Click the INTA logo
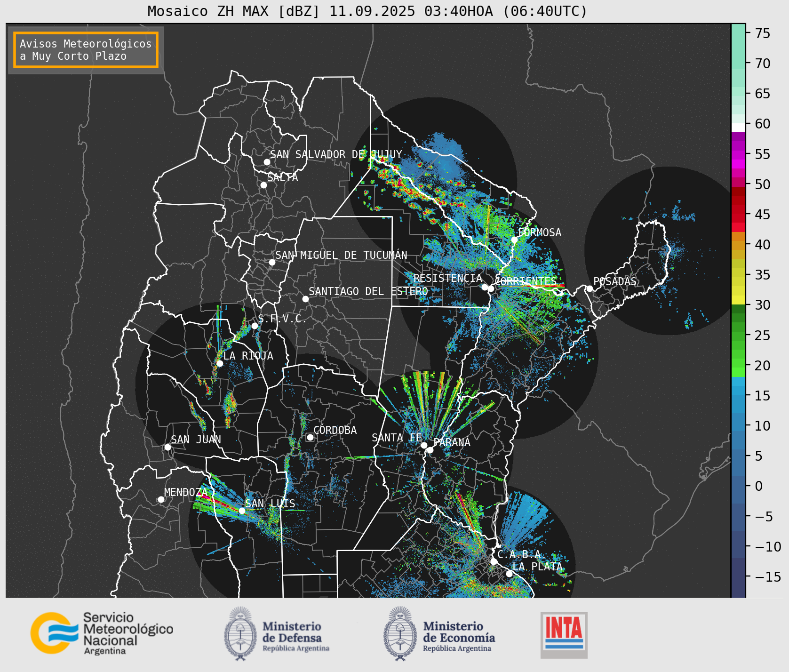The image size is (789, 672). coord(564,635)
